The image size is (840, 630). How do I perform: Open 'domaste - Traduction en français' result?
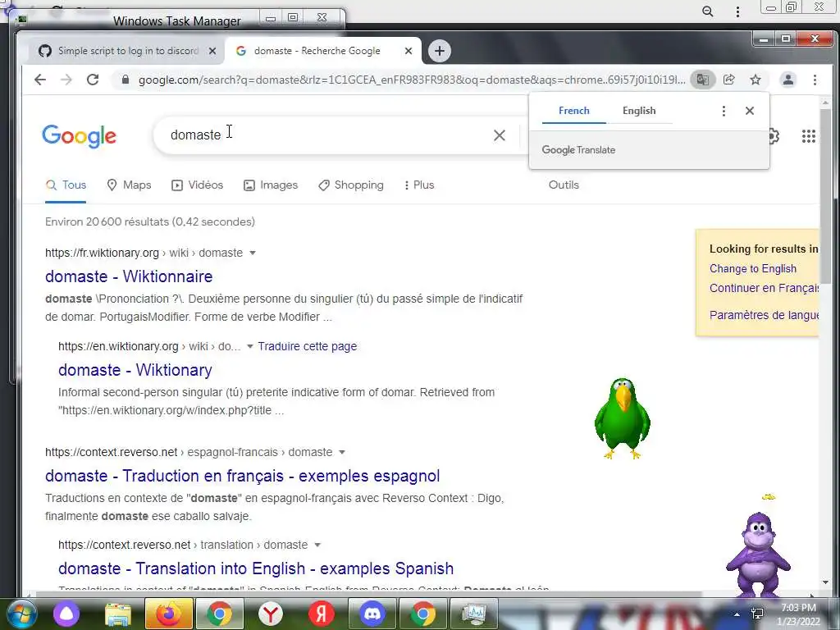click(x=242, y=477)
